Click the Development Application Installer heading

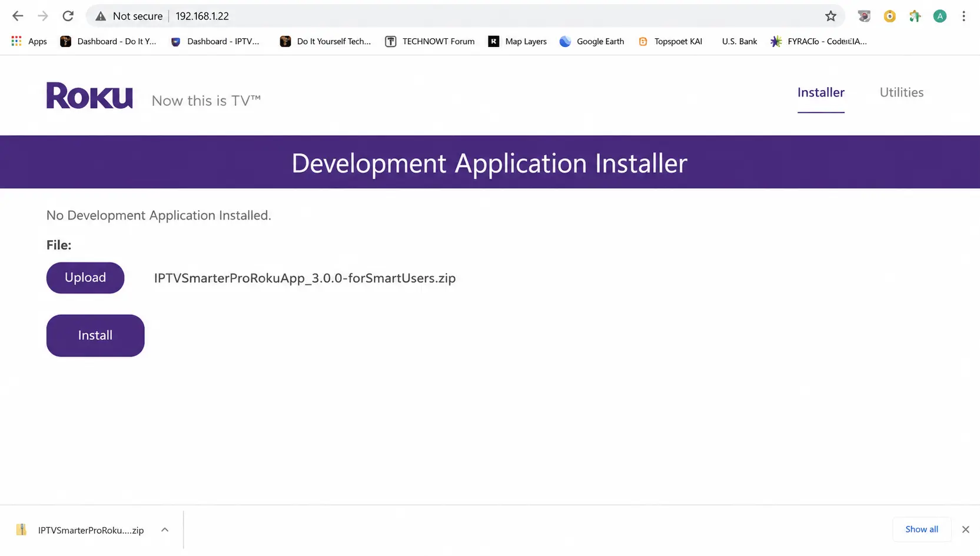tap(489, 163)
